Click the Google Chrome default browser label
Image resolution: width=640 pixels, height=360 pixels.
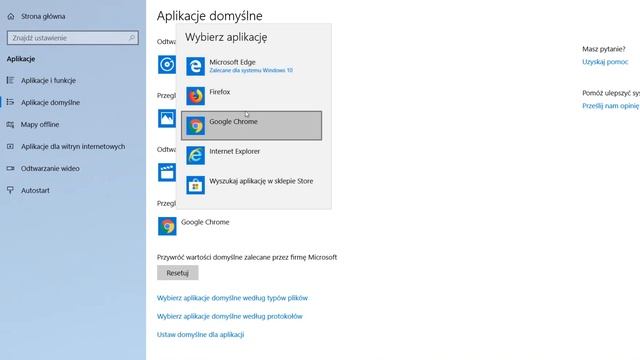click(205, 222)
